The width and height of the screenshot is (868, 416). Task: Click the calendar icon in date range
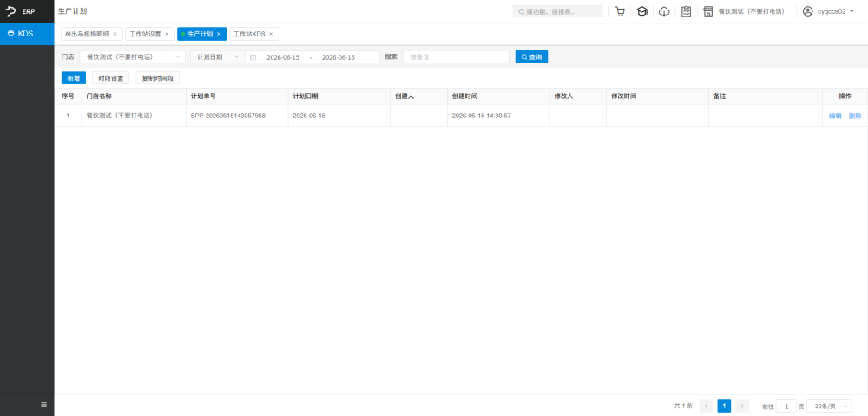tap(253, 57)
